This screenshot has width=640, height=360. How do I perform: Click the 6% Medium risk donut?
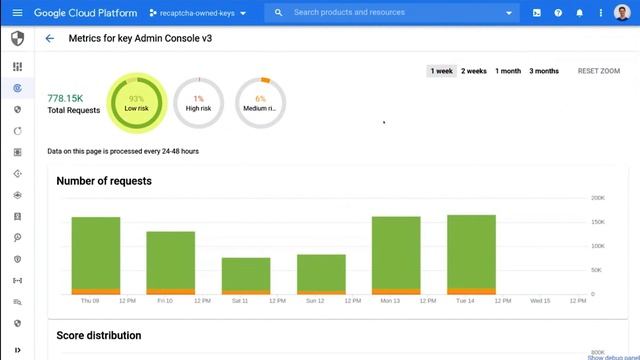pos(260,103)
